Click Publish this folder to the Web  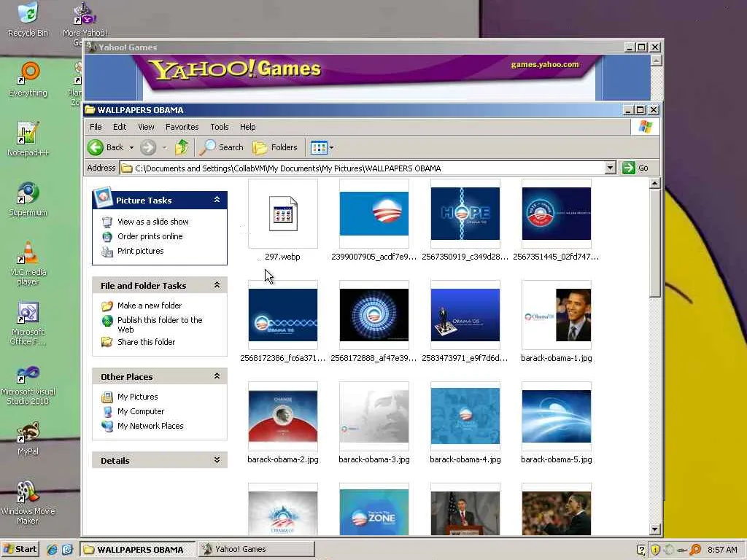click(160, 324)
